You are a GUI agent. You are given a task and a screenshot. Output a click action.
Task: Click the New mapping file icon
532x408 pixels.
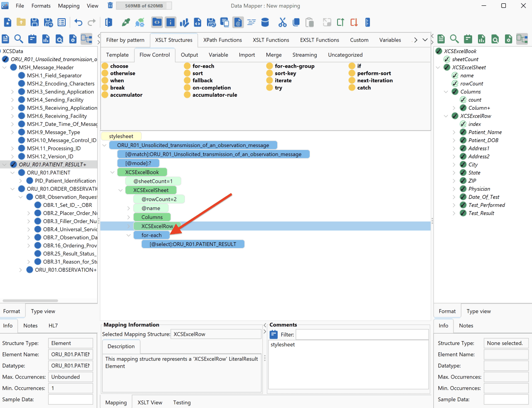(7, 22)
